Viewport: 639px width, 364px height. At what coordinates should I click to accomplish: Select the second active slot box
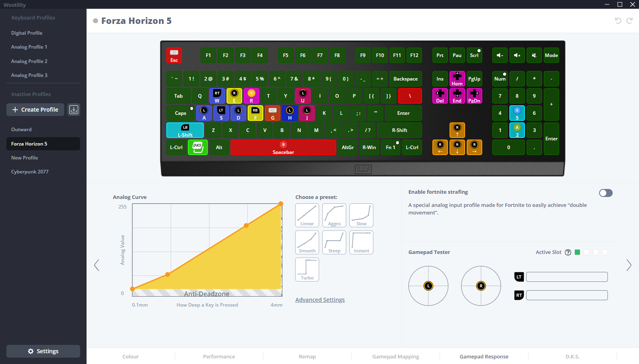[586, 252]
